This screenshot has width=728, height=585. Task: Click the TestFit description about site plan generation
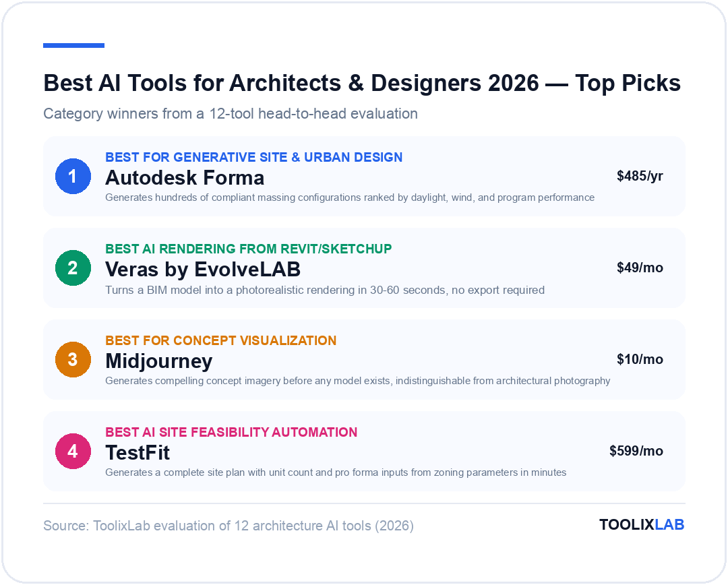[x=336, y=472]
